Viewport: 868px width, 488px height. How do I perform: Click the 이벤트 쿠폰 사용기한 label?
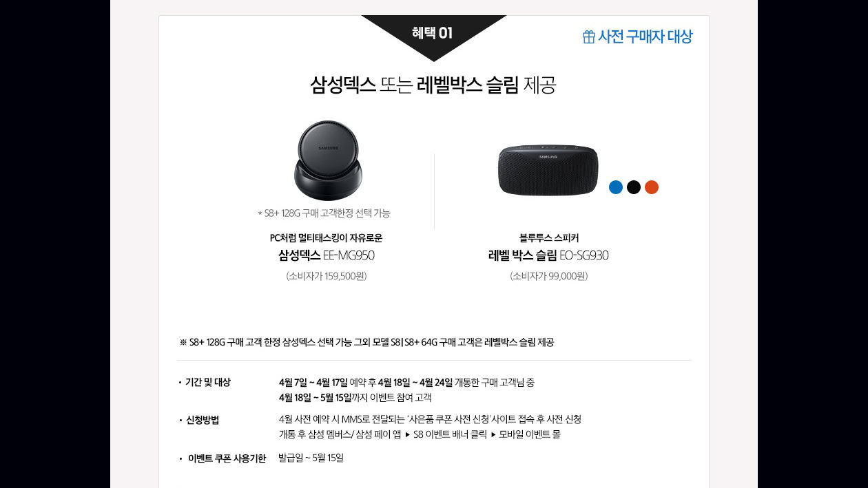coord(227,458)
